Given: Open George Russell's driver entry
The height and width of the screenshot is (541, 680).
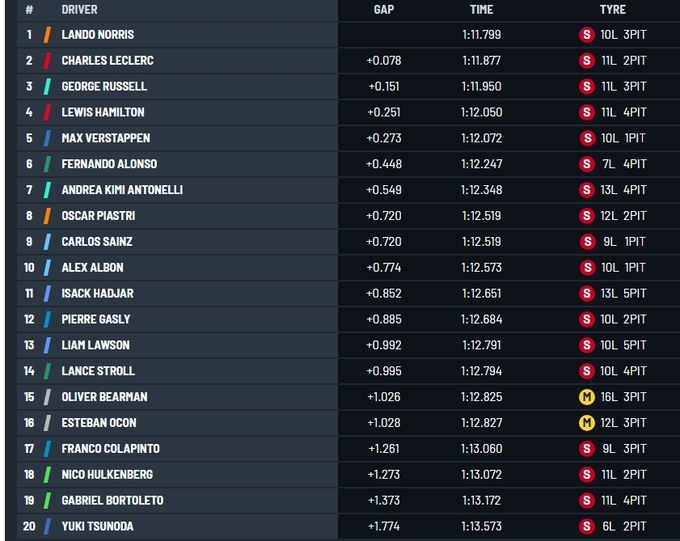Looking at the screenshot, I should pyautogui.click(x=104, y=87).
